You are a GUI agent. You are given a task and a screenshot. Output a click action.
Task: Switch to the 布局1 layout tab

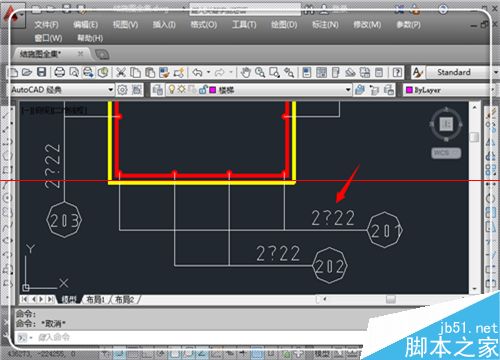click(96, 300)
